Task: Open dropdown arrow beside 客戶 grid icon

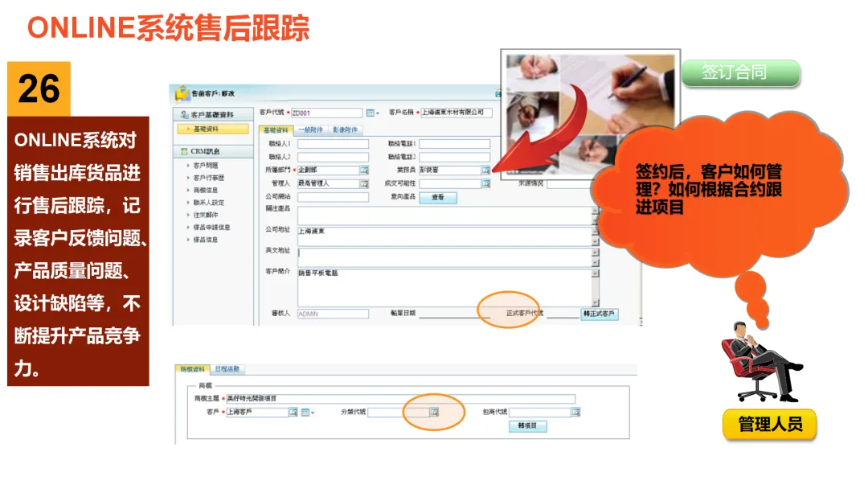Action: pyautogui.click(x=313, y=413)
